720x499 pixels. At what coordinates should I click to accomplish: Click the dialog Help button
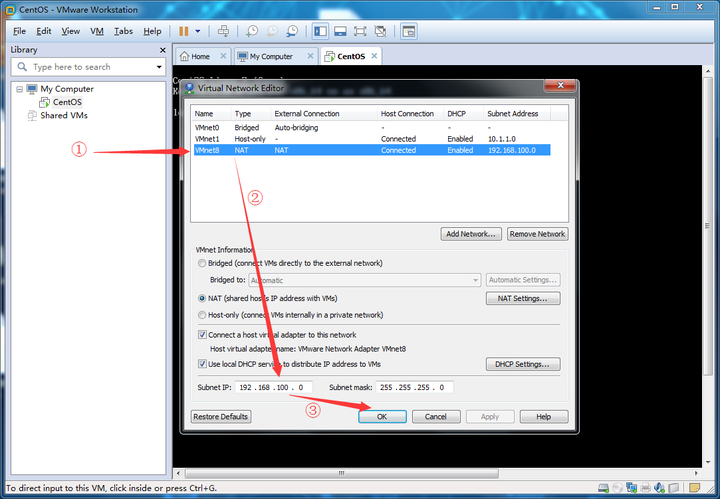click(544, 417)
